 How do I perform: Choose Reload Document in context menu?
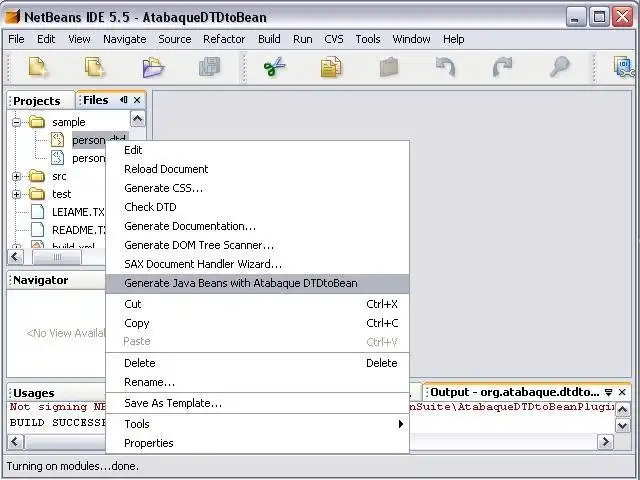tap(257, 169)
